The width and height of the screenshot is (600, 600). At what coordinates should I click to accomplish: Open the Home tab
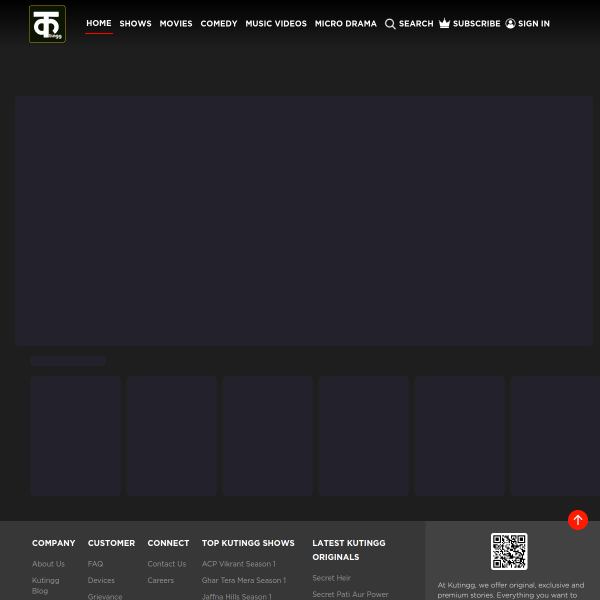click(x=98, y=23)
